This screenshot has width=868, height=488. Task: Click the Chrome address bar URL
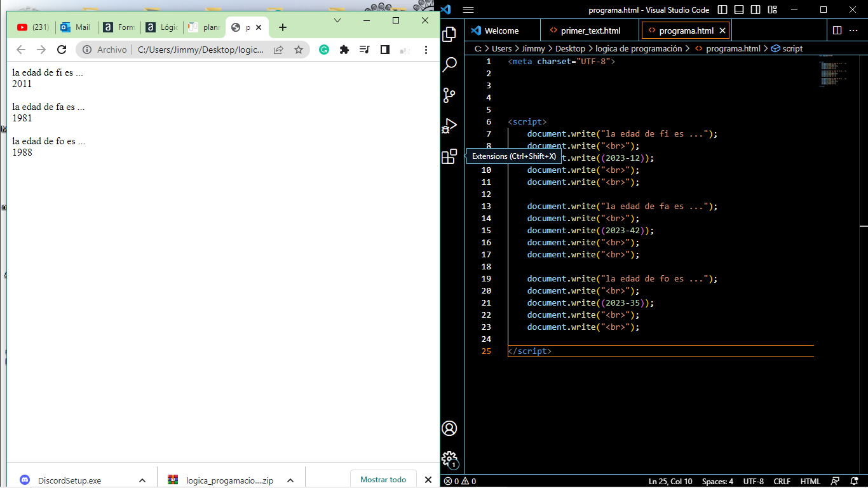tap(201, 50)
